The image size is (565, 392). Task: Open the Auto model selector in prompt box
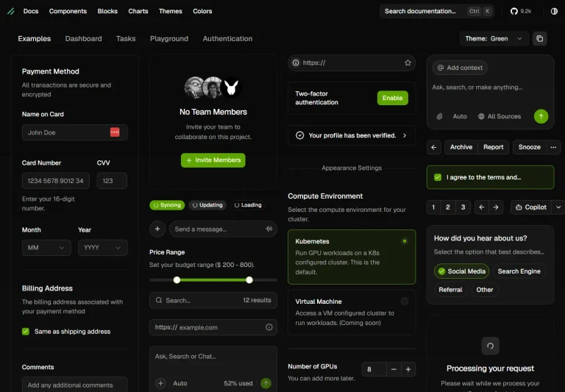point(460,116)
